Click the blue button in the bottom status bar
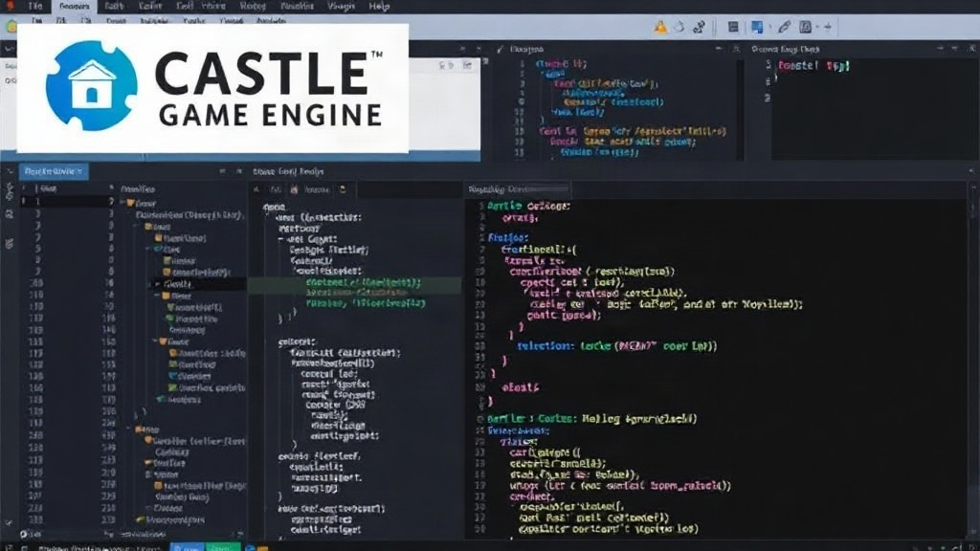Image resolution: width=980 pixels, height=551 pixels. (x=187, y=547)
